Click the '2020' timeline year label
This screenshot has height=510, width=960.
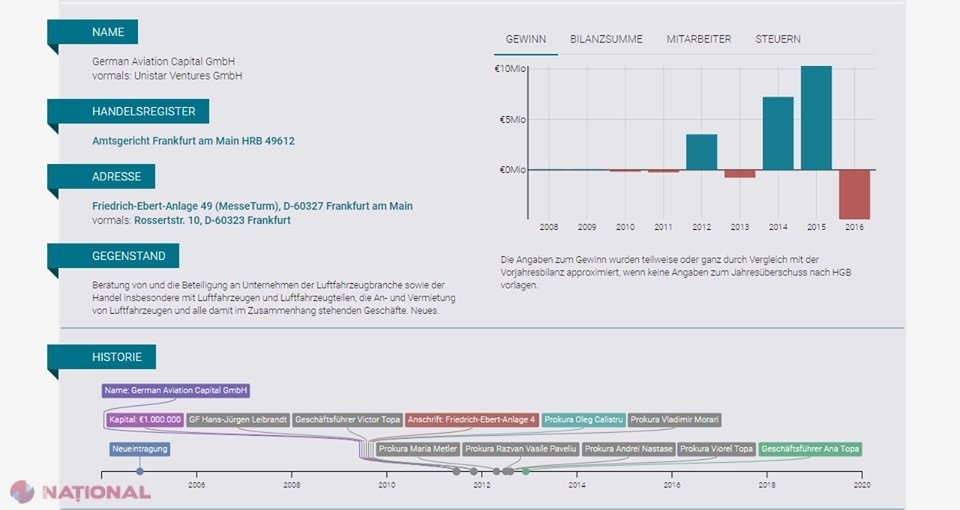coord(861,485)
